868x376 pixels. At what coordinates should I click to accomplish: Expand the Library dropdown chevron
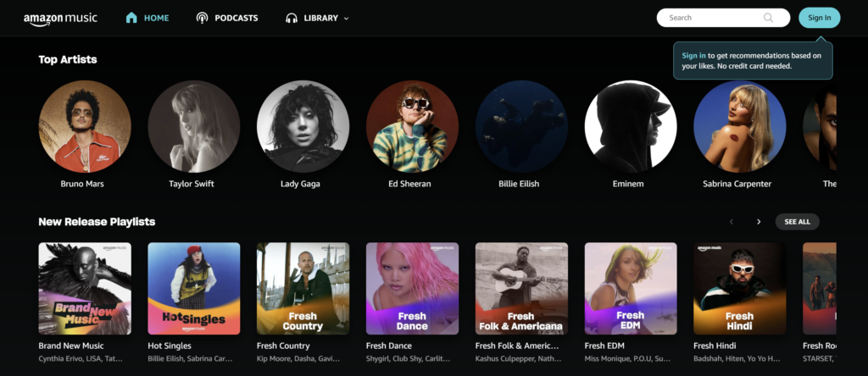click(x=346, y=19)
